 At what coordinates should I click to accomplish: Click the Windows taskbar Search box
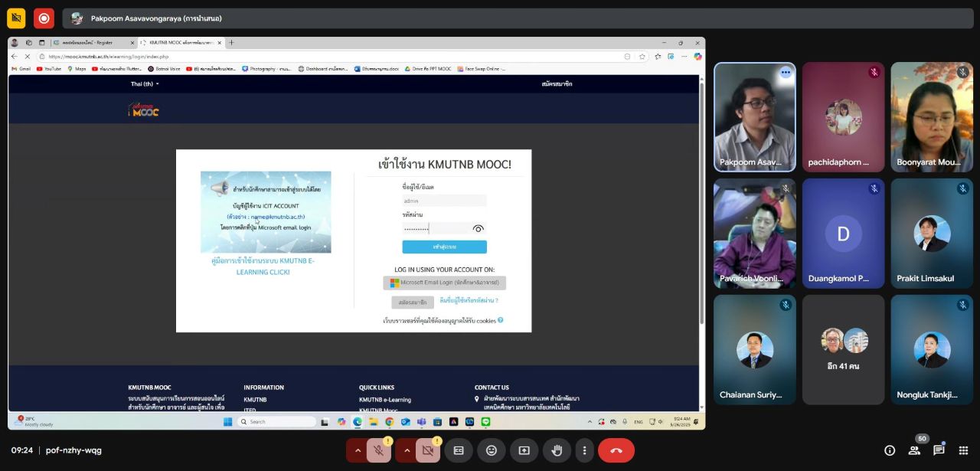(276, 421)
